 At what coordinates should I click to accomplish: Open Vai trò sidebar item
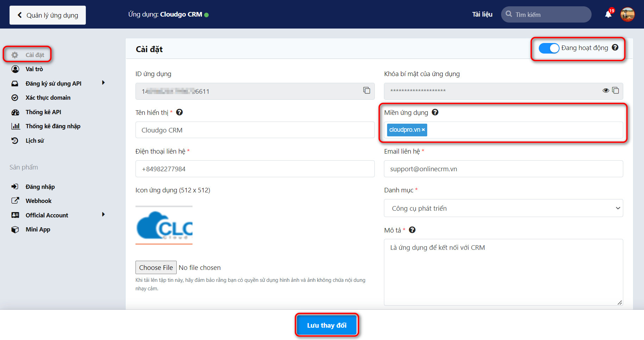tap(34, 69)
